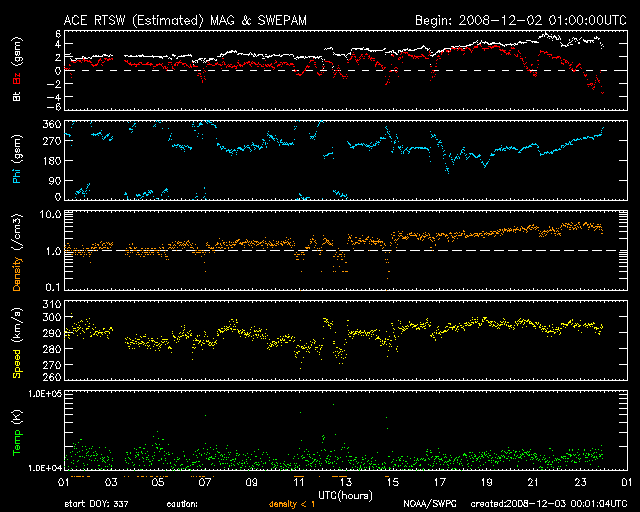Click the orange 'Density' axis label
The image size is (640, 512).
tap(17, 273)
